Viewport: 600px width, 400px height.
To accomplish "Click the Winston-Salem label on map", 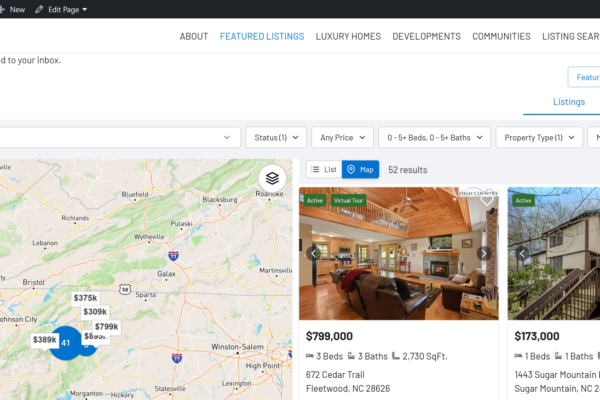I will [237, 347].
